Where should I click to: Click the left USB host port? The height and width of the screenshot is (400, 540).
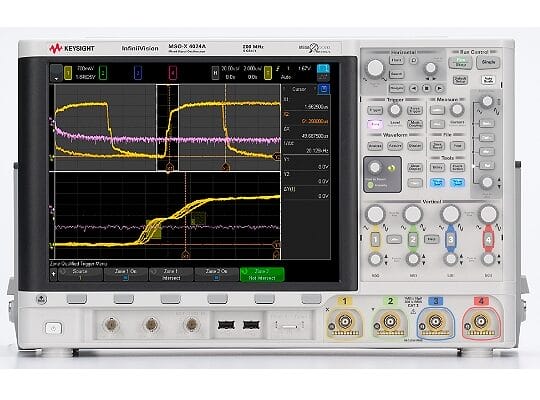tap(226, 325)
